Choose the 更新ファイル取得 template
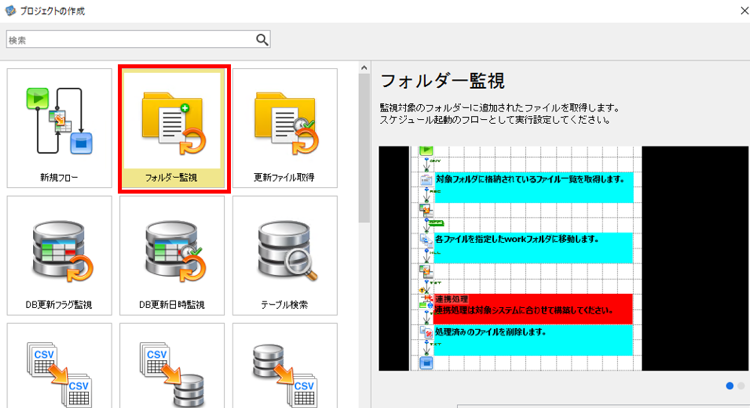The height and width of the screenshot is (408, 750). click(285, 128)
